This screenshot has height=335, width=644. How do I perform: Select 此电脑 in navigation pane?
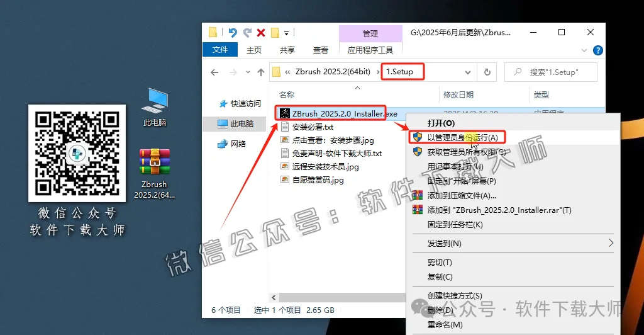pos(235,123)
